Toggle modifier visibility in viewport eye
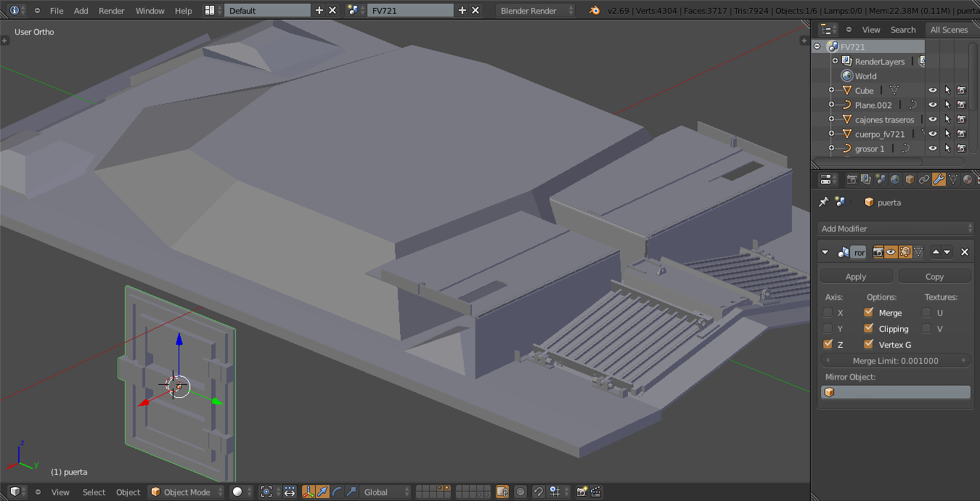This screenshot has height=501, width=980. (x=891, y=252)
